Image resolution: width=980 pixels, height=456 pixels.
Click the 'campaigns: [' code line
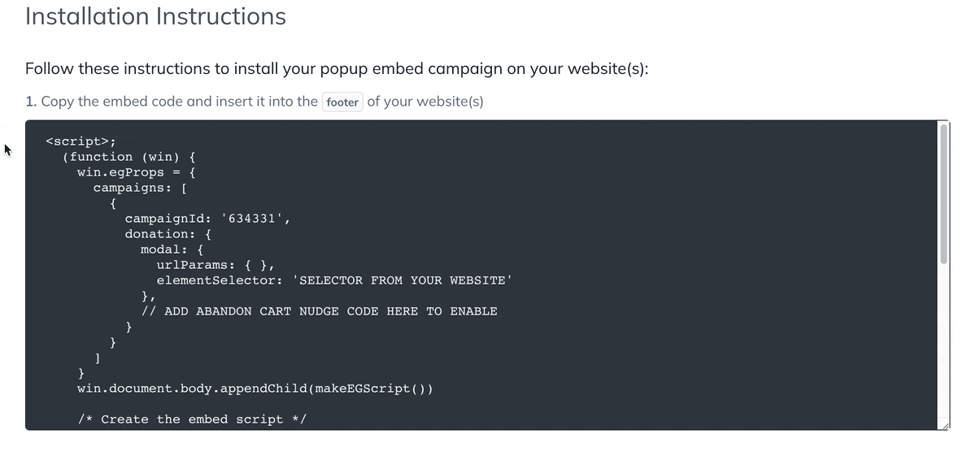point(141,188)
